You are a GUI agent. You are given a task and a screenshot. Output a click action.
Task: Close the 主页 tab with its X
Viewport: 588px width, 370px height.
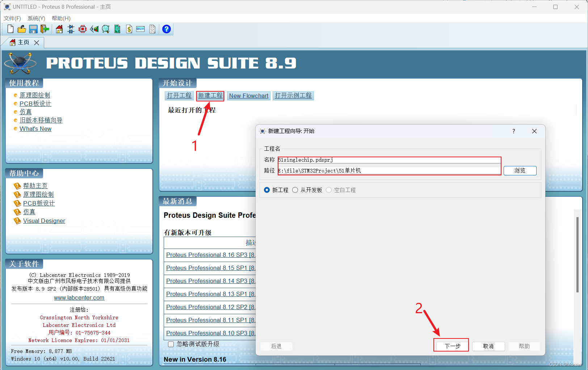coord(37,43)
